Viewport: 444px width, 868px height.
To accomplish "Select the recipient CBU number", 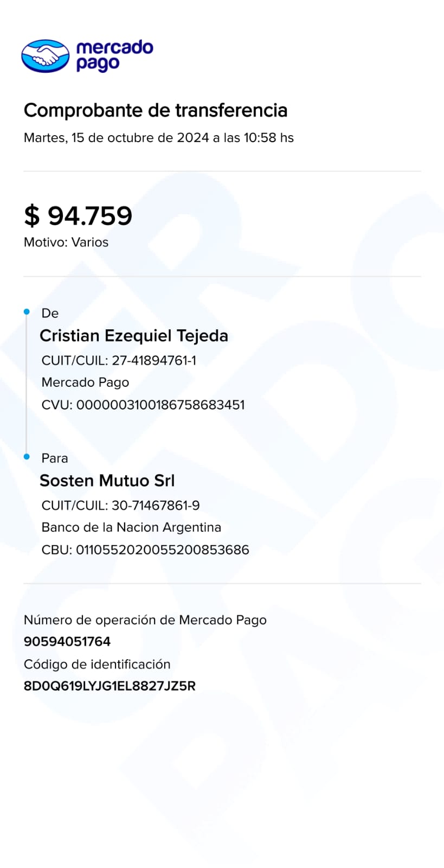I will point(145,550).
